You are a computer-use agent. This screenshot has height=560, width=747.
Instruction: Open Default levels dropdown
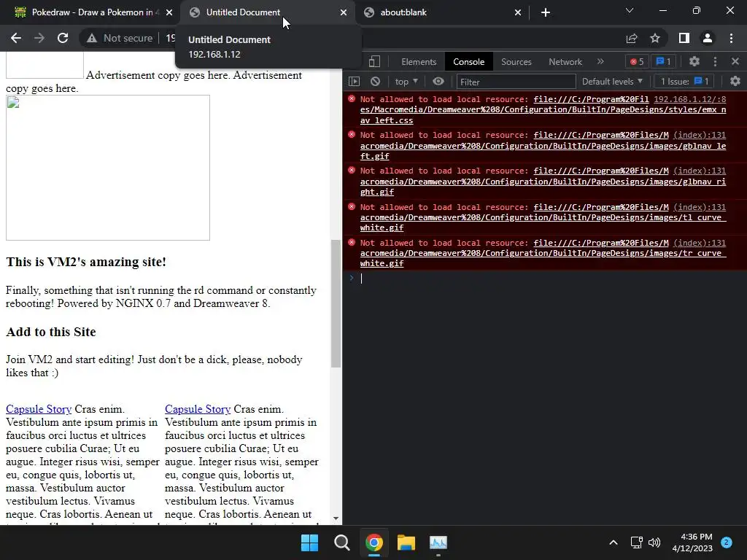612,82
